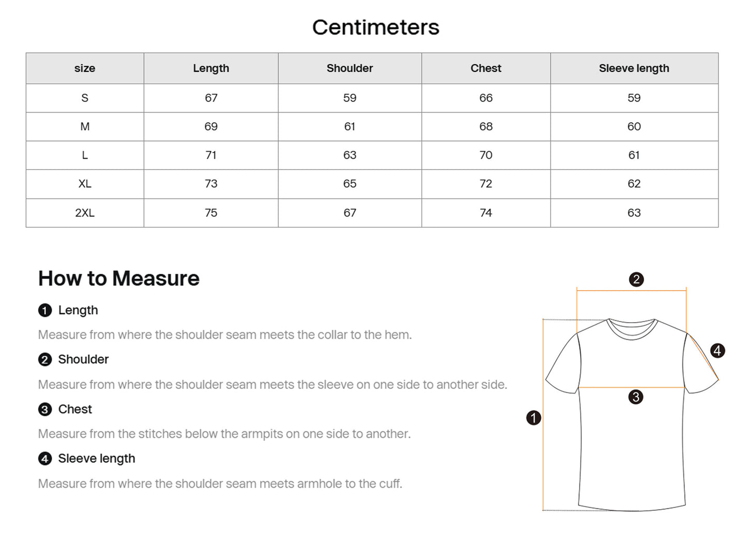The width and height of the screenshot is (747, 560).
Task: Click the number 3 marker on the shirt chest
Action: coord(636,397)
